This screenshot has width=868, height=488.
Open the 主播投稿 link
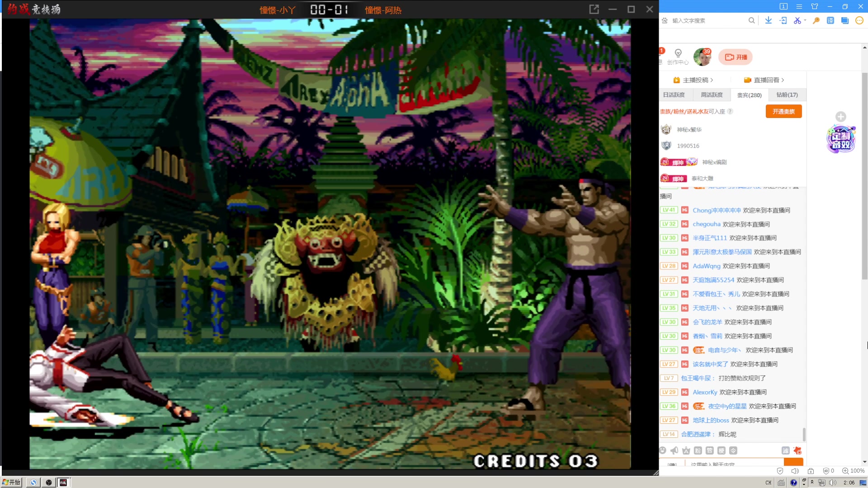tap(693, 80)
